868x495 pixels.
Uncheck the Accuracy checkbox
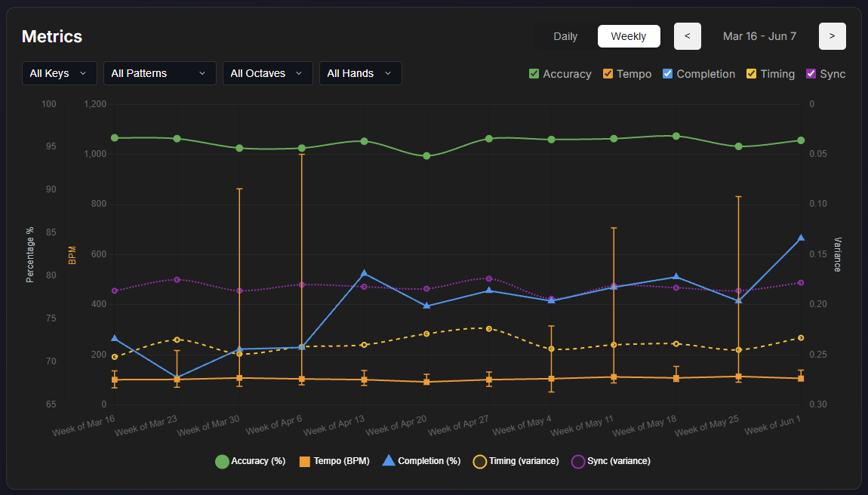click(x=534, y=74)
